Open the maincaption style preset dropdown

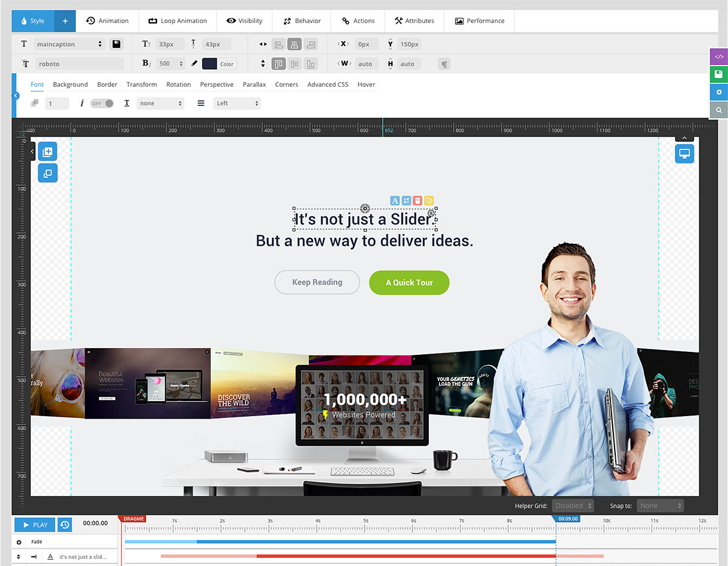[69, 44]
